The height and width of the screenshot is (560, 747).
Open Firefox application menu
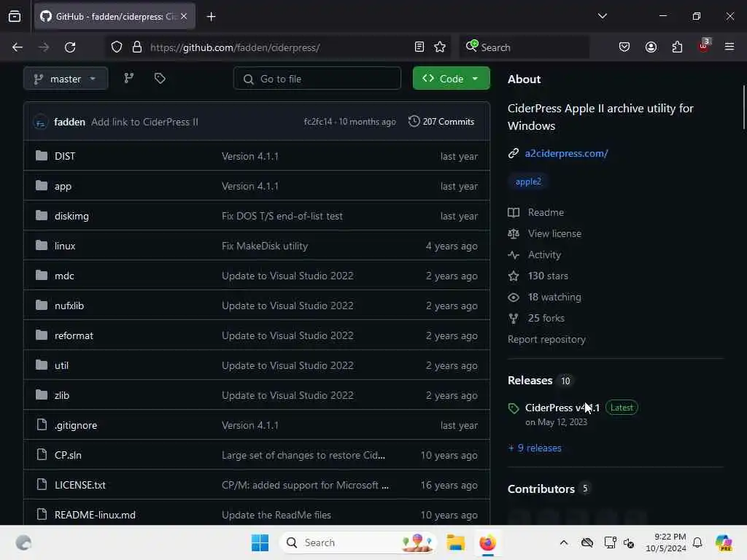pyautogui.click(x=729, y=47)
